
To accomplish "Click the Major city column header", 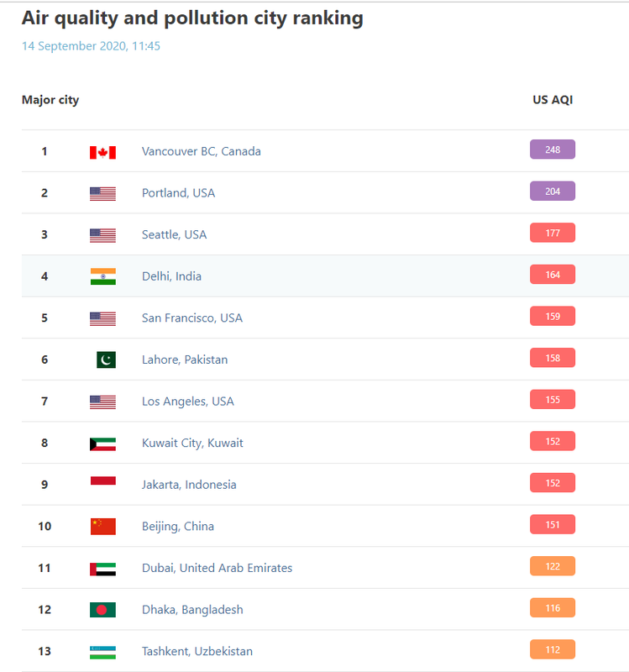I will click(50, 100).
